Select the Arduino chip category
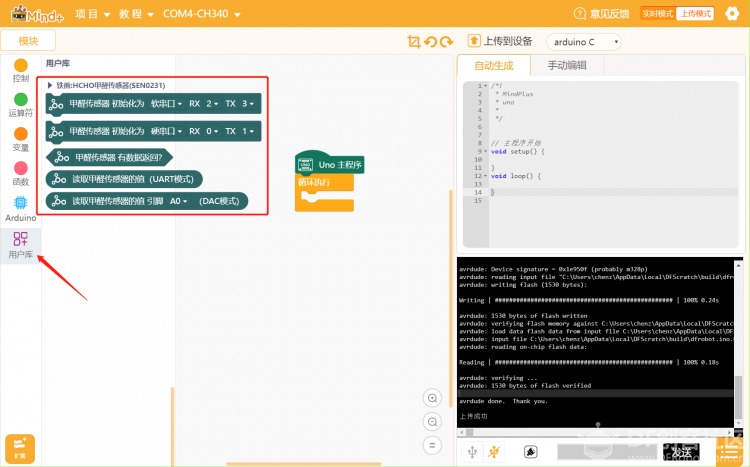Image resolution: width=750 pixels, height=467 pixels. (21, 209)
